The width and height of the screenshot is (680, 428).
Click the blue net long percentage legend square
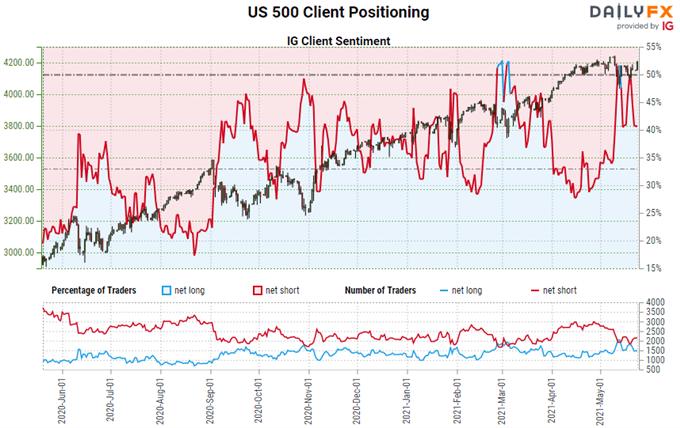point(166,291)
